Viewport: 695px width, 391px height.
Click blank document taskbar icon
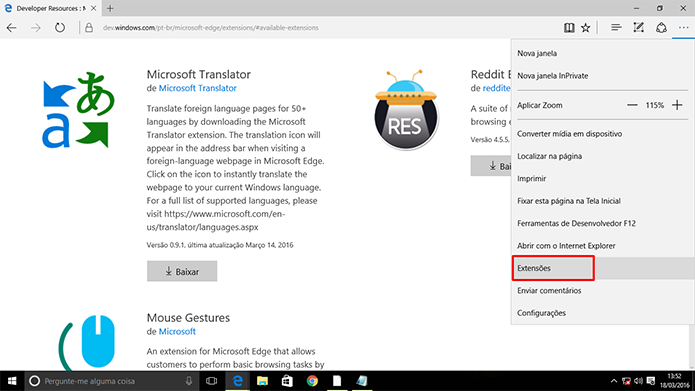click(337, 381)
